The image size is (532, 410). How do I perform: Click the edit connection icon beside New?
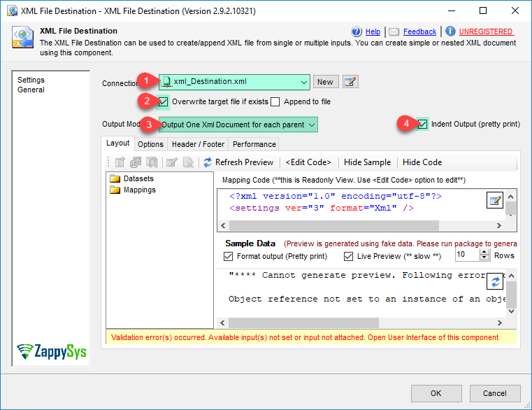click(350, 82)
